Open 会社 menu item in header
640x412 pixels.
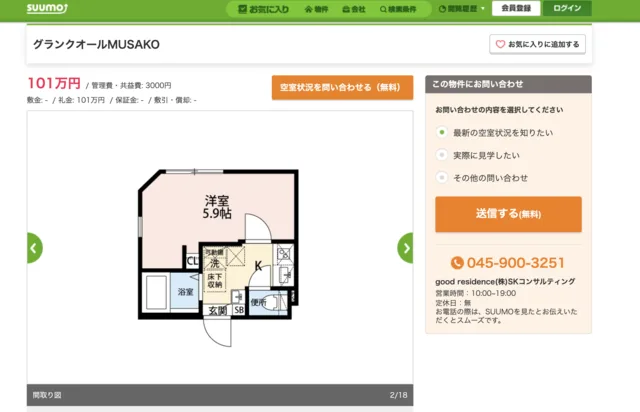(x=353, y=9)
